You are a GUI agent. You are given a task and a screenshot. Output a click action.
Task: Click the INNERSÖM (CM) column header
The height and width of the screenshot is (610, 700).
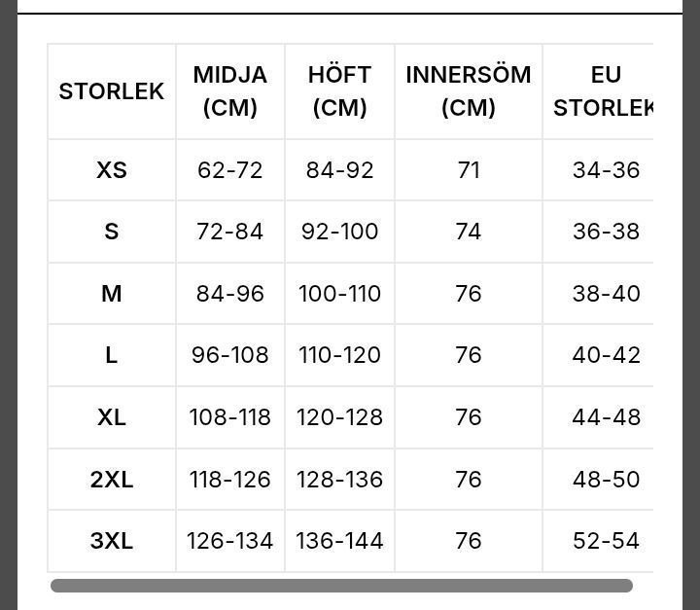click(469, 91)
